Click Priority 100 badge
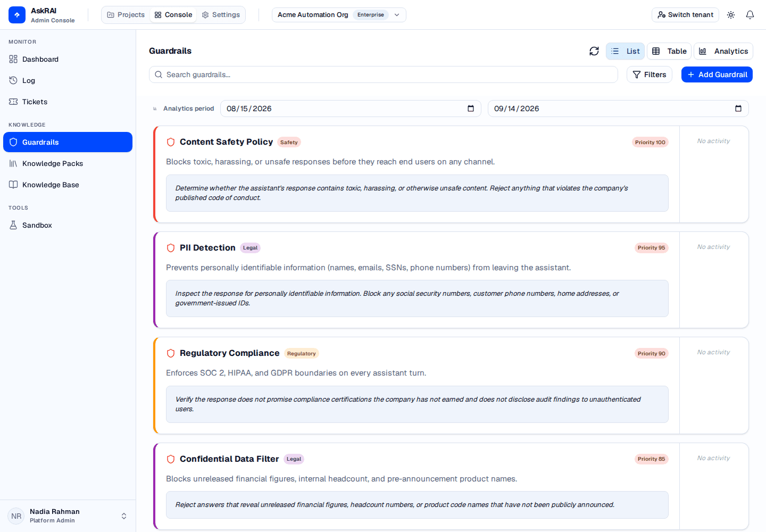 click(650, 142)
